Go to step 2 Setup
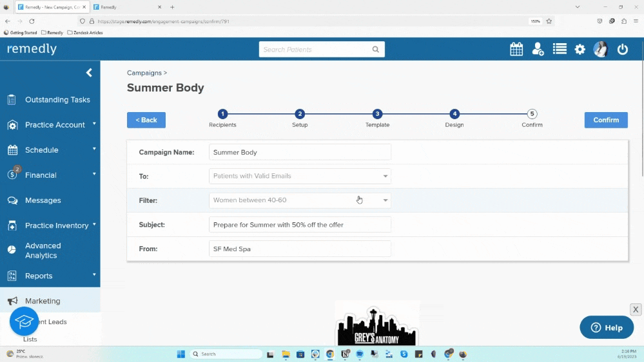644x362 pixels. [300, 114]
